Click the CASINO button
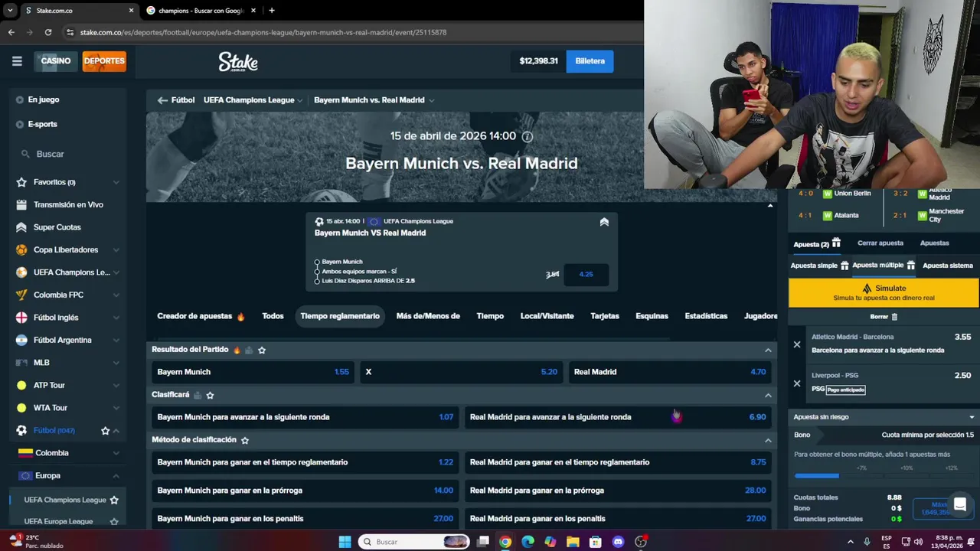 click(56, 61)
